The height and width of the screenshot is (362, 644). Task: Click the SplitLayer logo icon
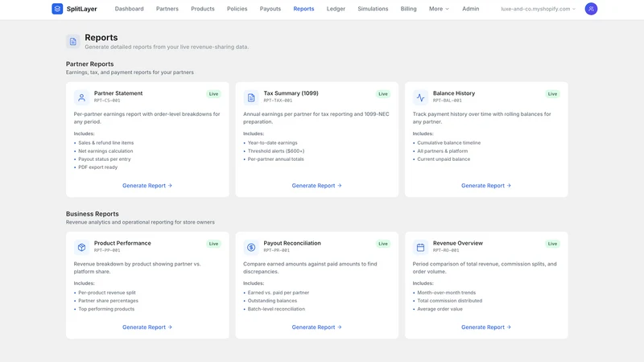pyautogui.click(x=57, y=9)
